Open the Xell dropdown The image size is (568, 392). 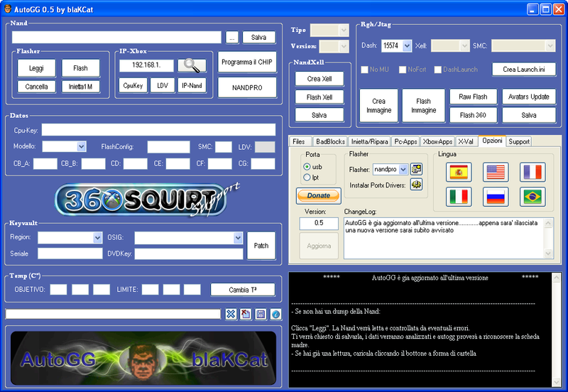(465, 45)
